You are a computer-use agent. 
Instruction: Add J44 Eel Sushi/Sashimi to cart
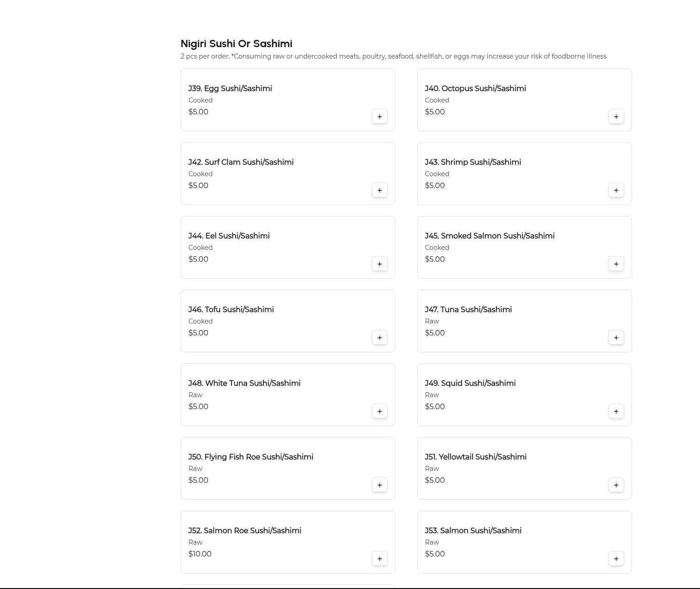tap(379, 264)
